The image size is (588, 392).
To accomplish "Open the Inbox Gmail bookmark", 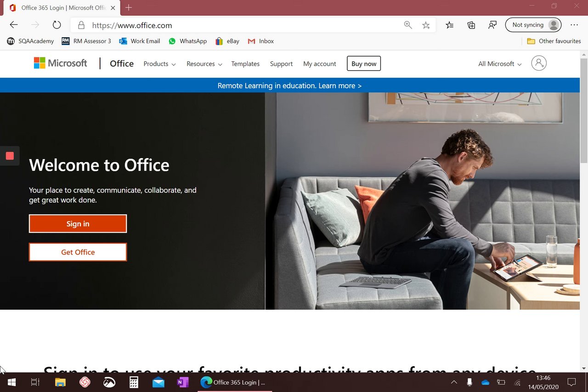I will (x=261, y=41).
